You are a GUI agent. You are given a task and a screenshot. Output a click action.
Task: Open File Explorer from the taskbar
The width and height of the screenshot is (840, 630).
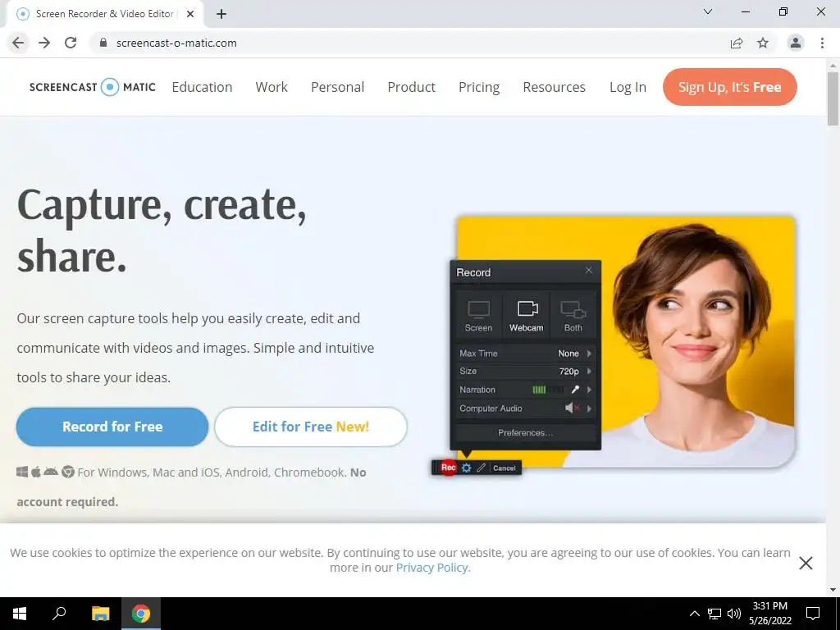[100, 614]
